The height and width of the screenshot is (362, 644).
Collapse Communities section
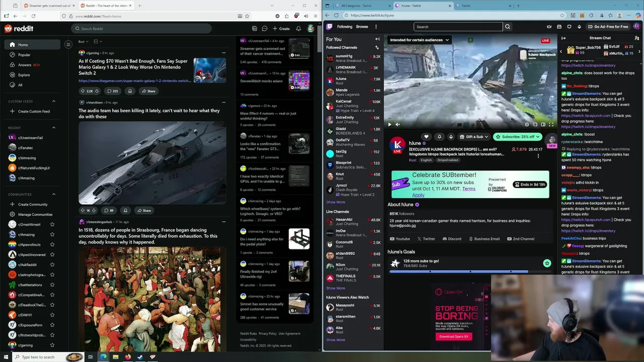(54, 194)
